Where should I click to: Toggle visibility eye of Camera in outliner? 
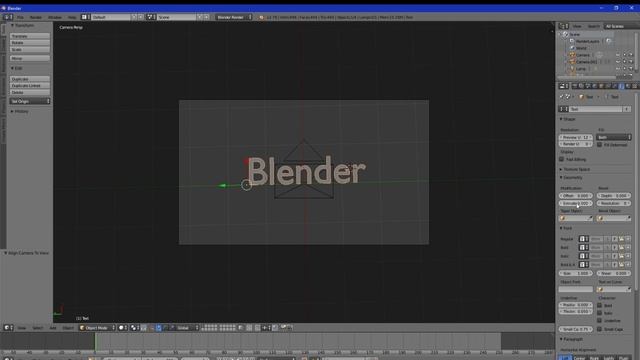pos(618,55)
